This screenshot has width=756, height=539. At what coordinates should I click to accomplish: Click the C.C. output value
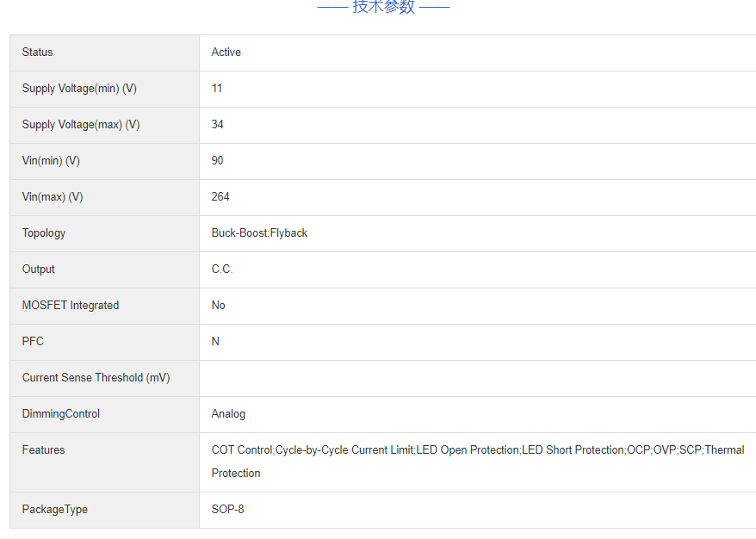222,269
